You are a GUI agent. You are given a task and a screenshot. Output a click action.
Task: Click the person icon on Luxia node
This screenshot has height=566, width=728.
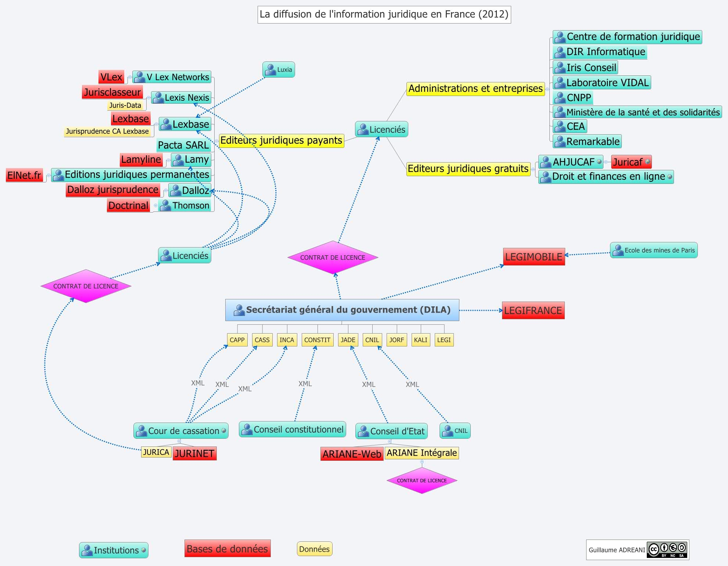270,70
